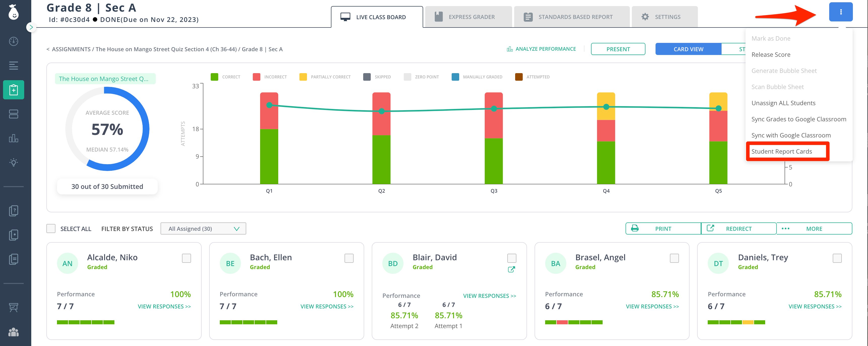
Task: Click the More button
Action: click(x=814, y=228)
